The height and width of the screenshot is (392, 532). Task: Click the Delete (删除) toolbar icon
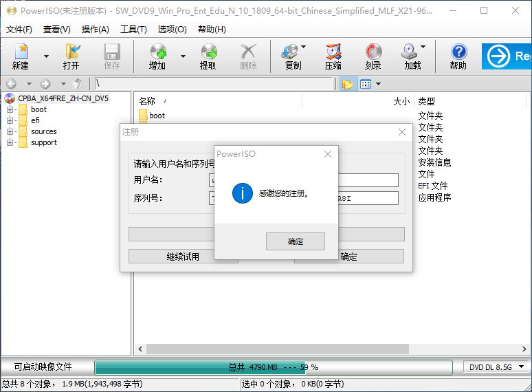coord(248,56)
